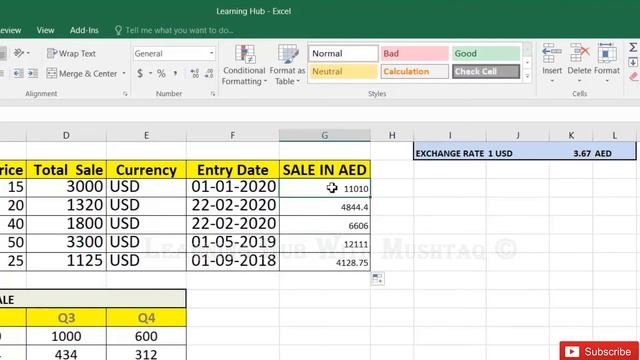Select cell with value 4128.75

pyautogui.click(x=325, y=262)
